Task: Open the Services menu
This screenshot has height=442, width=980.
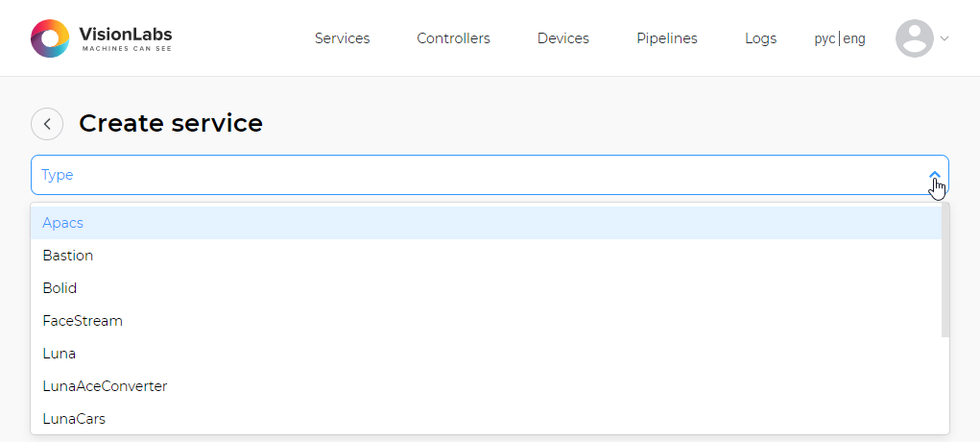Action: [x=342, y=38]
